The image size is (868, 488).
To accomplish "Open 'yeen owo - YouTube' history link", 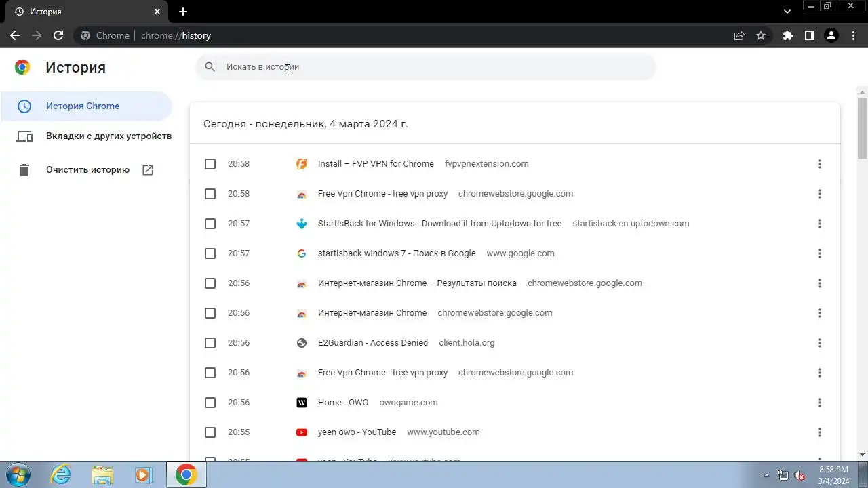I will (357, 432).
